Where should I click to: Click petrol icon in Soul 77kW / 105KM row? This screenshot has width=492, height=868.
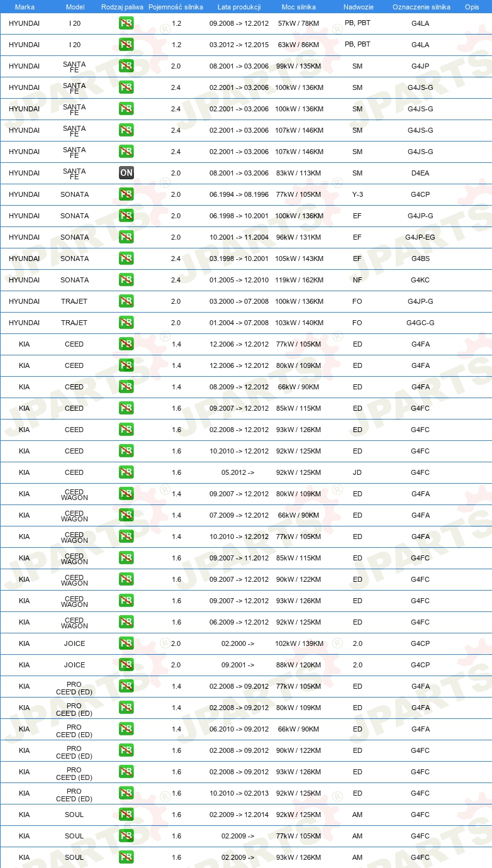pos(126,836)
